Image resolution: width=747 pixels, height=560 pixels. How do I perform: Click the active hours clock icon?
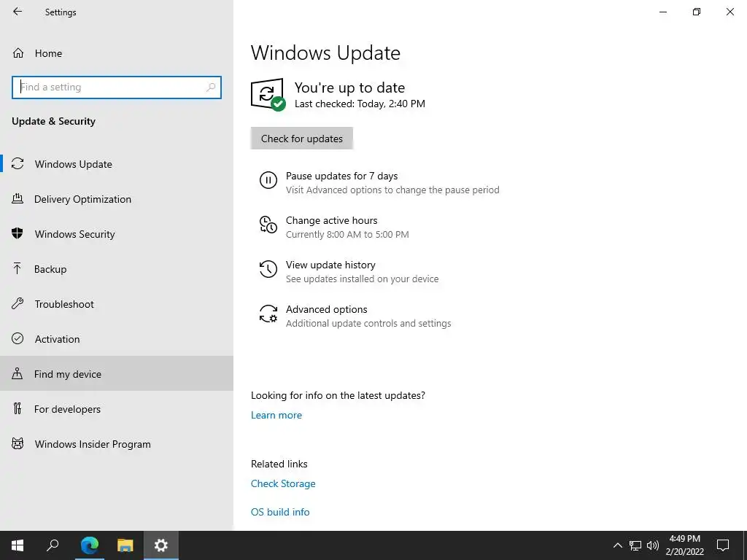click(x=268, y=225)
